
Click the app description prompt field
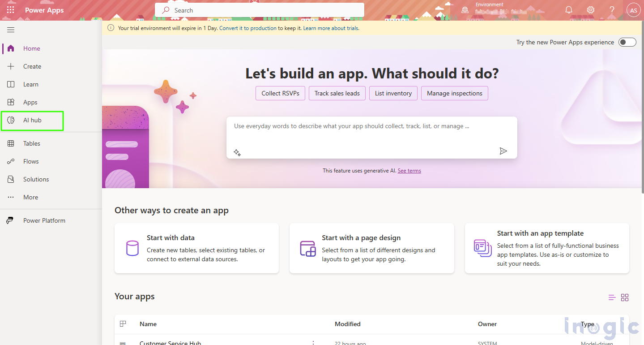tap(372, 138)
